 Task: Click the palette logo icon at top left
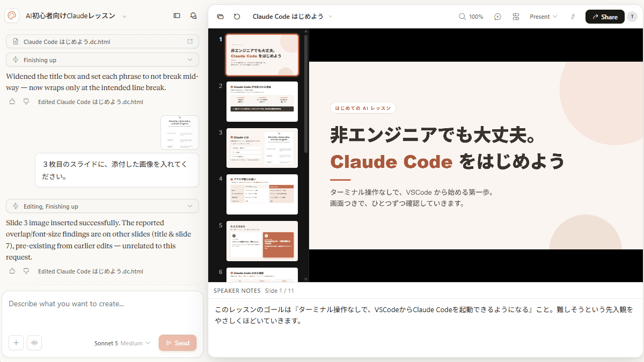12,16
